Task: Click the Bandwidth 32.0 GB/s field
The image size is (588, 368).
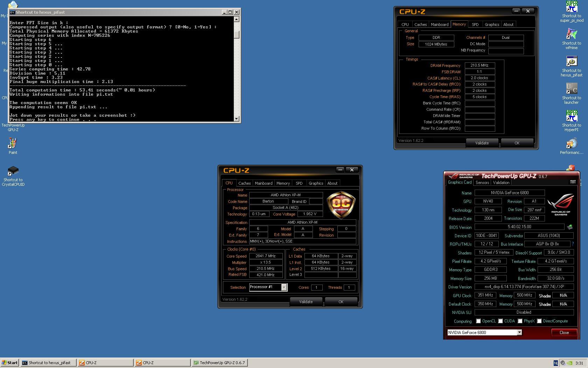Action: point(555,278)
